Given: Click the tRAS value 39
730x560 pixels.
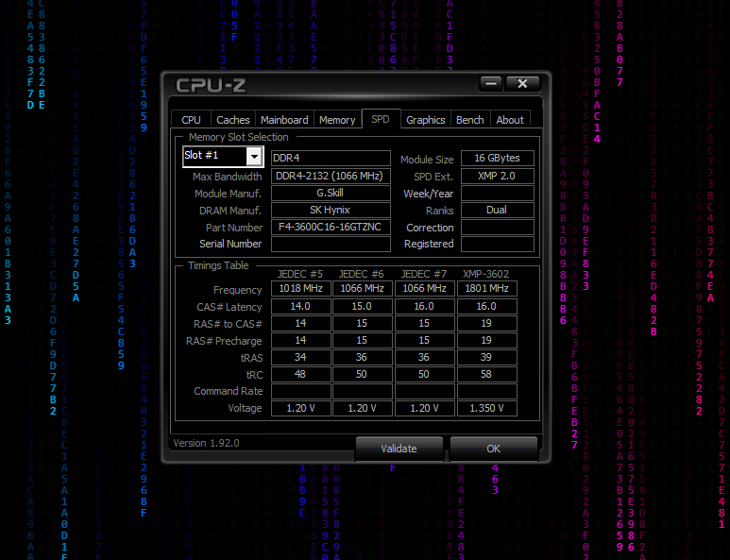Looking at the screenshot, I should pos(487,357).
